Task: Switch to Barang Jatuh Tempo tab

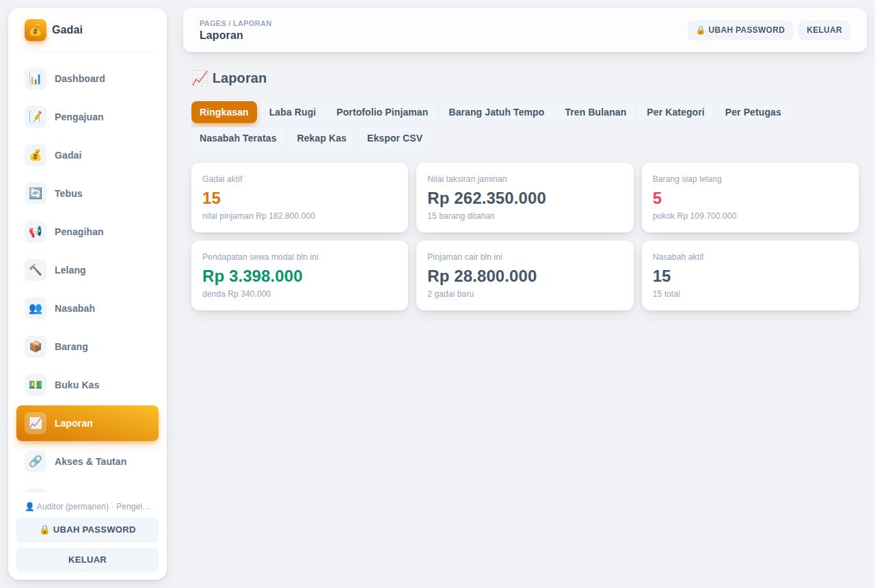Action: click(496, 112)
